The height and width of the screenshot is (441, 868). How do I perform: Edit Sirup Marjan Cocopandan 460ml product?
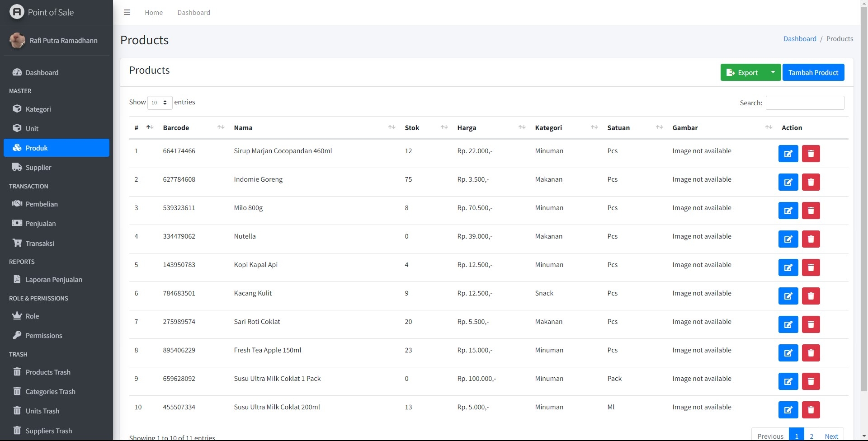point(788,154)
